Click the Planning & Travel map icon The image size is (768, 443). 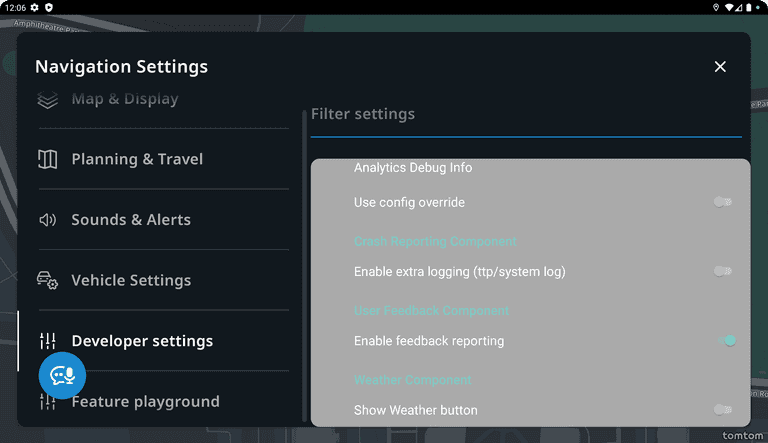[x=47, y=159]
